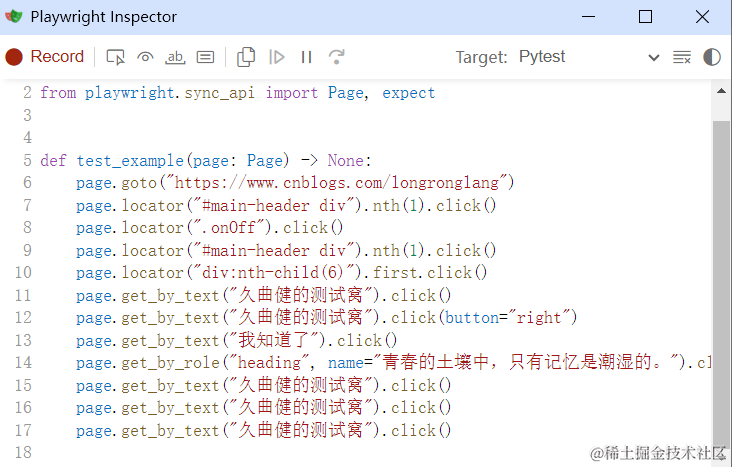Click line 16 get_by_text code

[x=264, y=407]
